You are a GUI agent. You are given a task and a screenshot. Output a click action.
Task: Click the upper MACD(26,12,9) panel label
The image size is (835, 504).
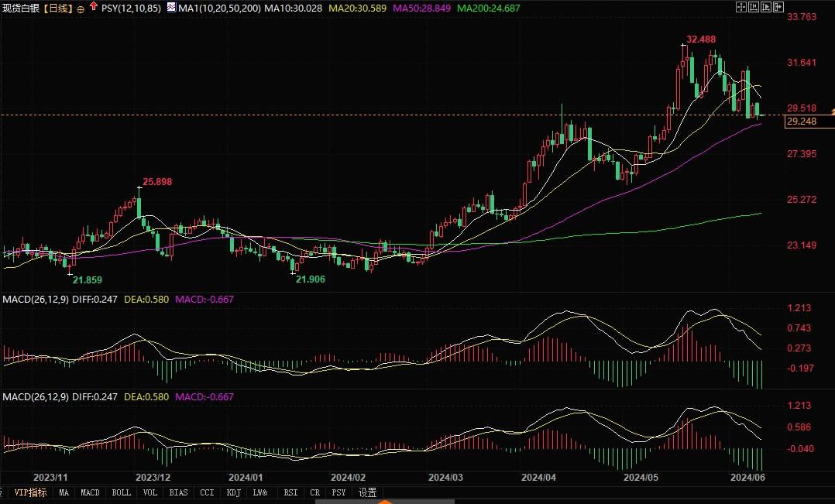click(x=35, y=299)
